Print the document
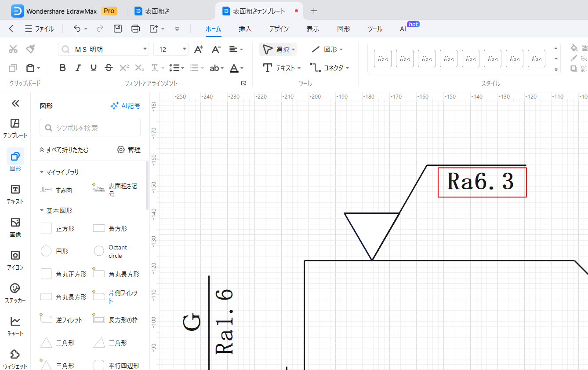 point(135,29)
